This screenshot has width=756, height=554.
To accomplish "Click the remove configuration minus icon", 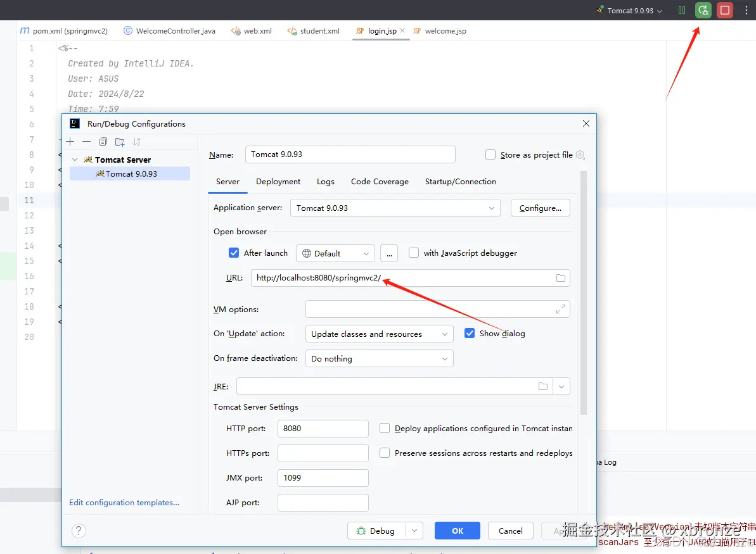I will [86, 142].
